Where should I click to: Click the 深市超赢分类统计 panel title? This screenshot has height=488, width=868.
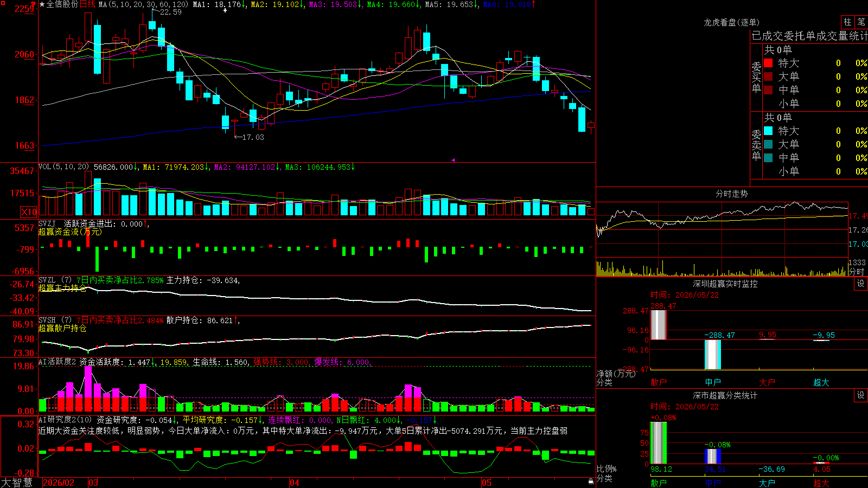(725, 395)
